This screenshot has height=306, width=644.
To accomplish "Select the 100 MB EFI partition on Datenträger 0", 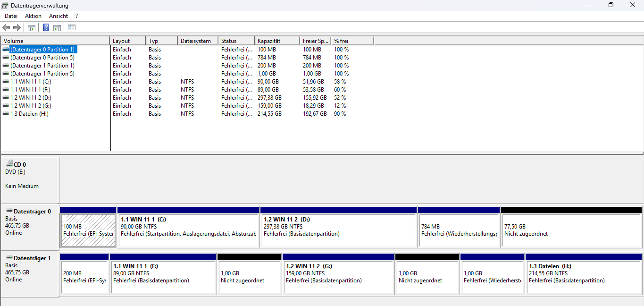I will pyautogui.click(x=88, y=227).
